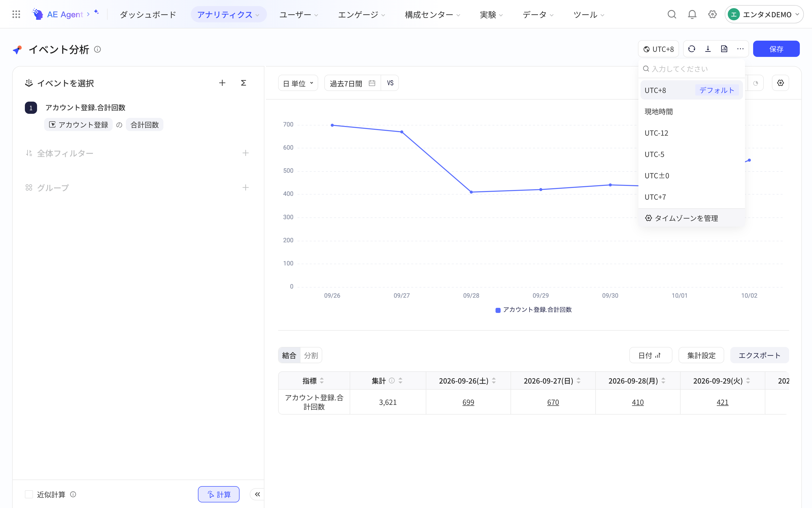Expand the 構成センター menu
812x508 pixels.
(x=432, y=14)
